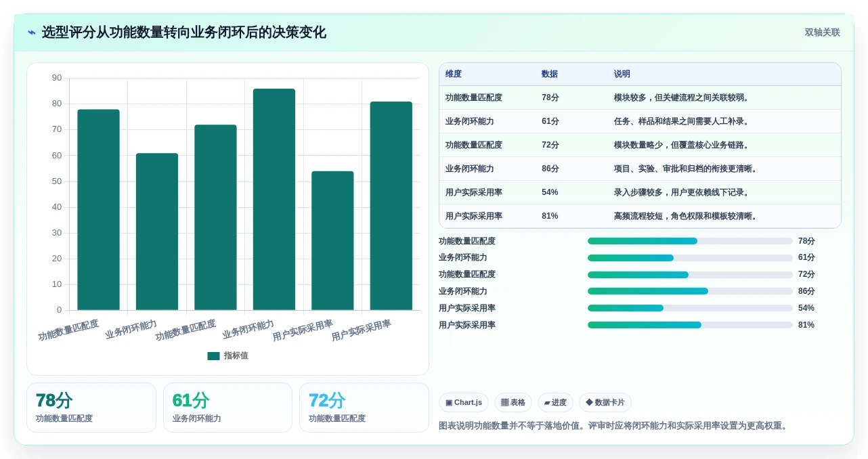Select the Chart.js tag chip

464,402
